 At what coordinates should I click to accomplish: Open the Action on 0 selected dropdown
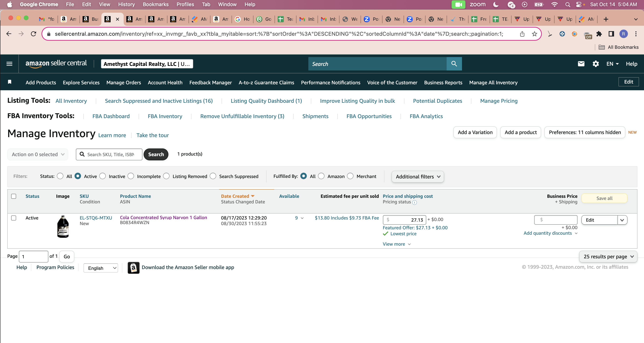point(38,154)
